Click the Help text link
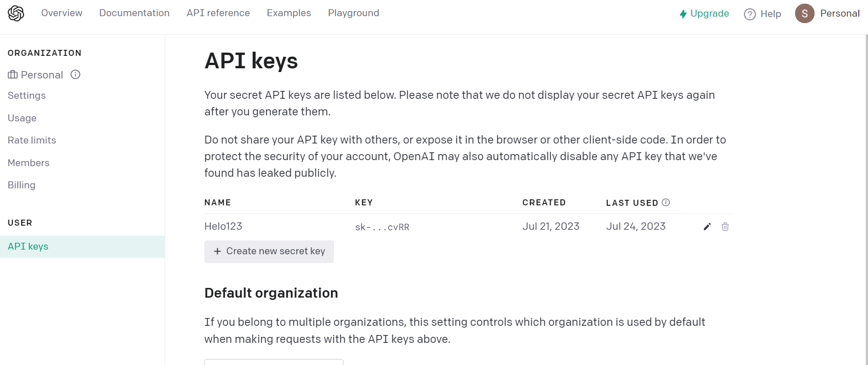Viewport: 868px width, 365px height. [x=771, y=14]
